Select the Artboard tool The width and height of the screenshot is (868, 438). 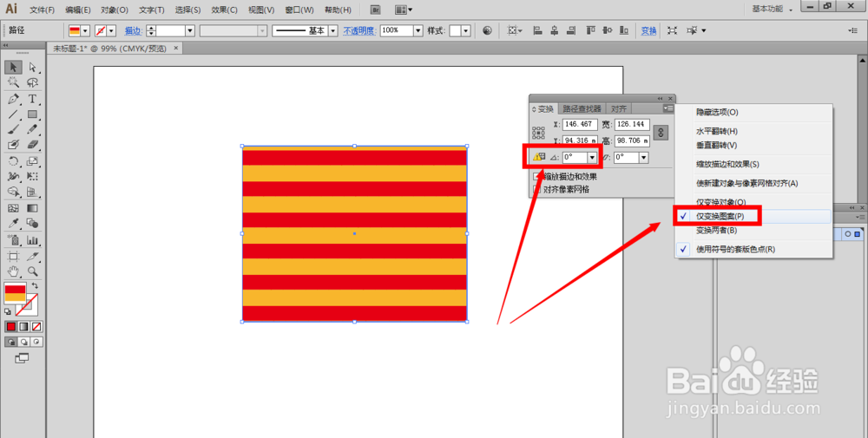(x=13, y=257)
